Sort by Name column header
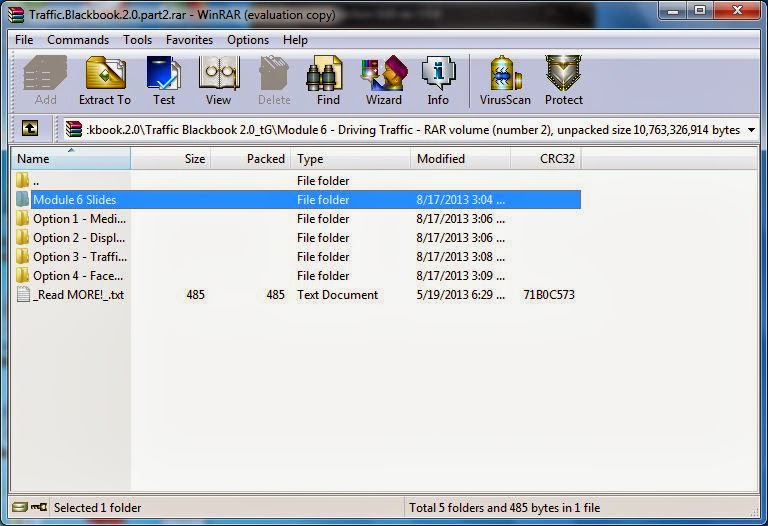 [71, 159]
